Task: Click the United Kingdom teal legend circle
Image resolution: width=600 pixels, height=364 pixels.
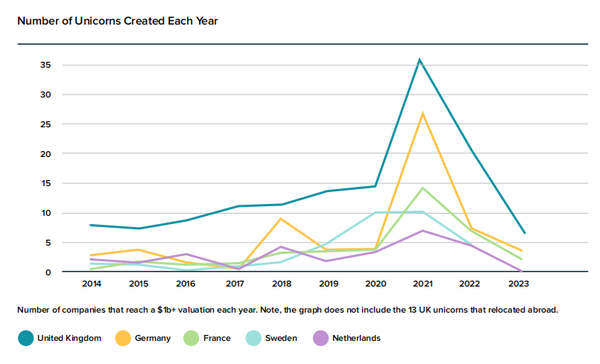Action: click(x=26, y=338)
